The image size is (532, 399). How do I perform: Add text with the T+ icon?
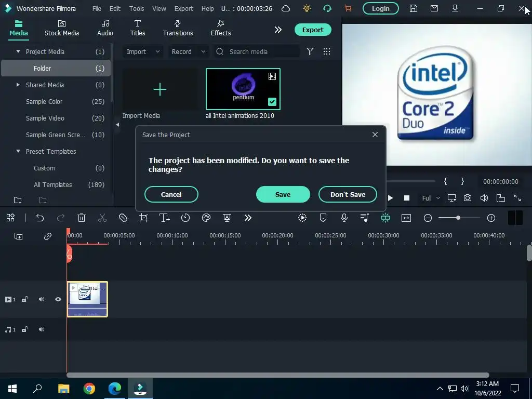(x=165, y=218)
